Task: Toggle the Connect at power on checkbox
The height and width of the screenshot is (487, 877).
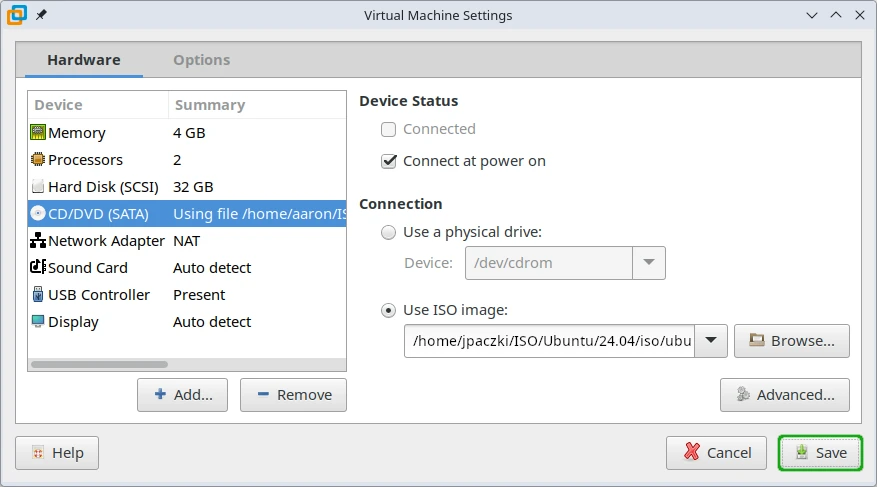Action: coord(389,161)
